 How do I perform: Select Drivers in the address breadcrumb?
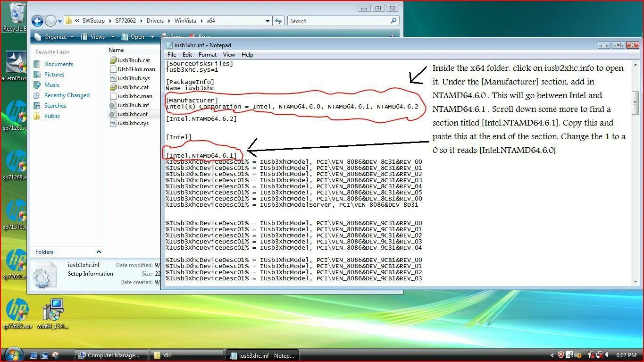(x=155, y=21)
